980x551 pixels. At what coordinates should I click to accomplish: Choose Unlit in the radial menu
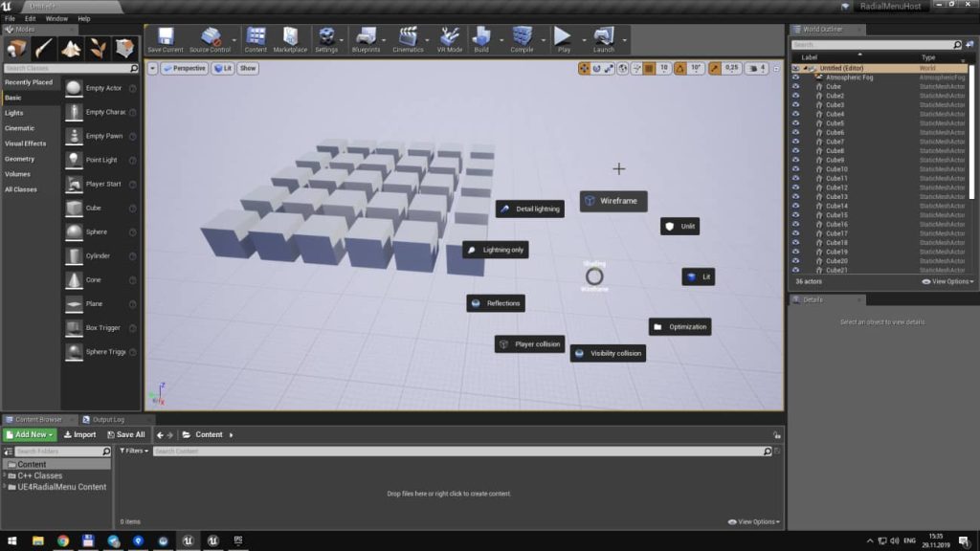click(x=680, y=226)
